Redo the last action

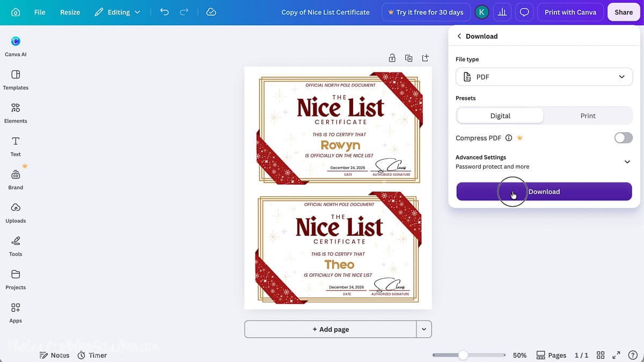point(184,12)
